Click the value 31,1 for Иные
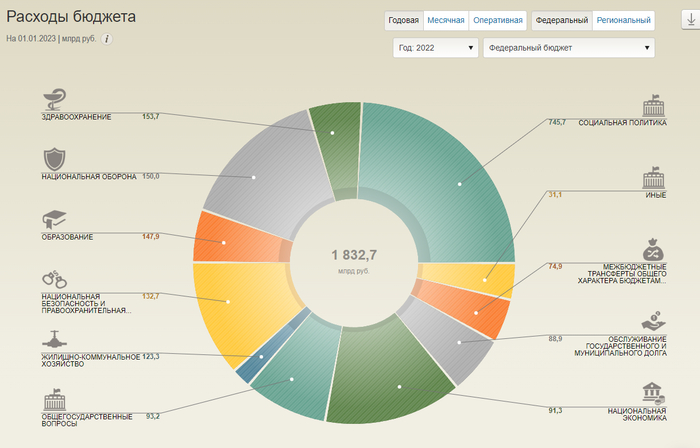The image size is (700, 448). pos(555,195)
